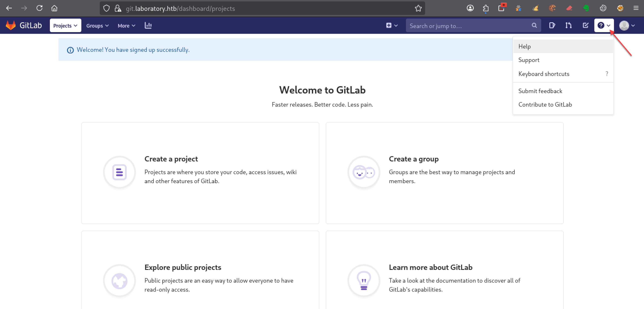Open Explore public projects card

click(200, 270)
